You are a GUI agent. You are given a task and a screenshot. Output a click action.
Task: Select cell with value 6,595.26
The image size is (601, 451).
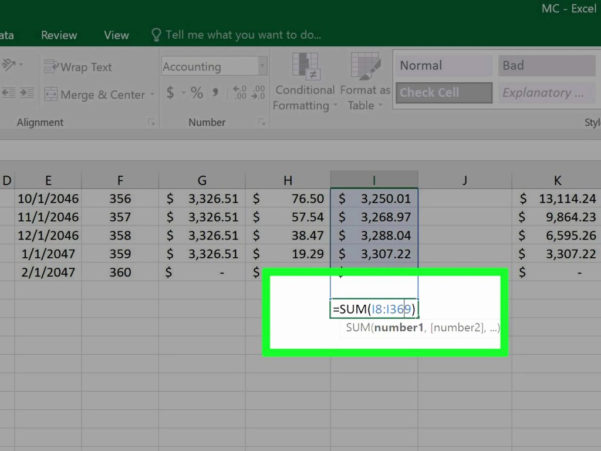click(x=557, y=235)
